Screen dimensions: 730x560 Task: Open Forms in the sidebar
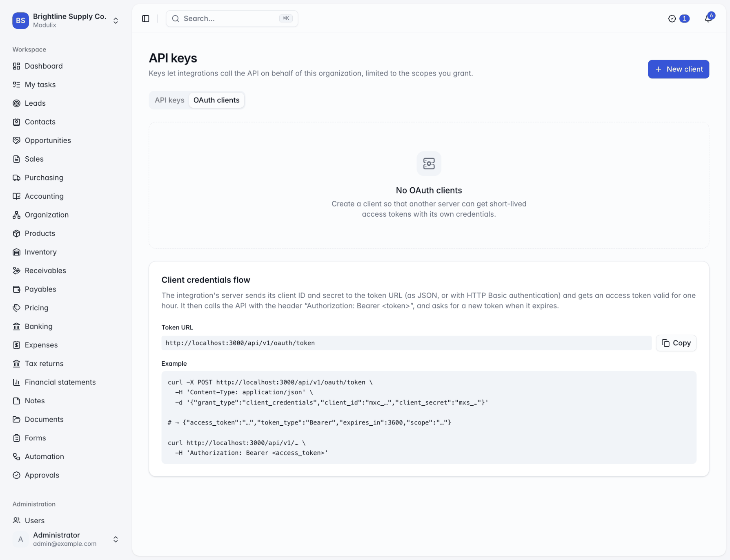(66, 438)
